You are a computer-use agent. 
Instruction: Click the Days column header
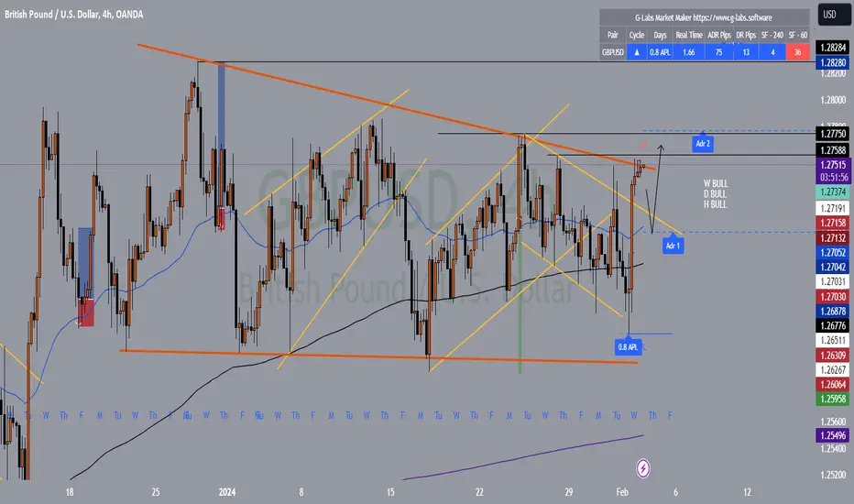tap(660, 35)
